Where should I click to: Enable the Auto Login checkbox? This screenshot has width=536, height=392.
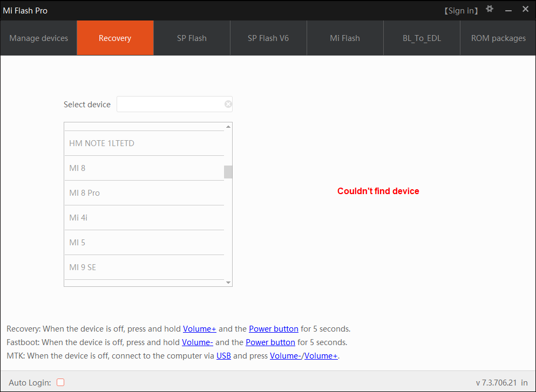coord(60,382)
